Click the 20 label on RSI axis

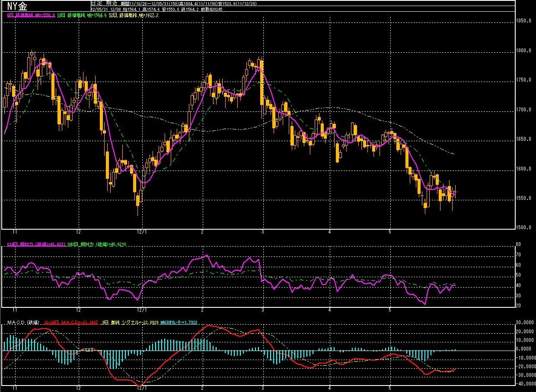click(x=519, y=306)
